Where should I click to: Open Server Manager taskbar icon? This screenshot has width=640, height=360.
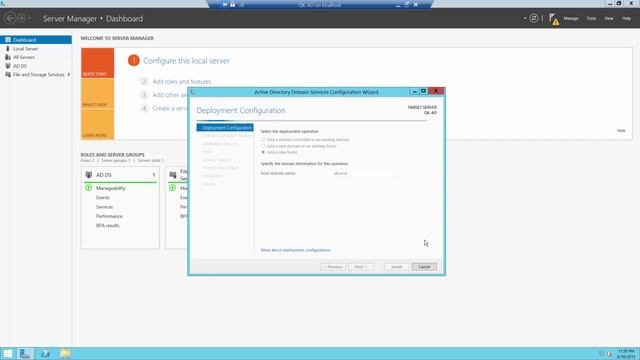pyautogui.click(x=25, y=353)
